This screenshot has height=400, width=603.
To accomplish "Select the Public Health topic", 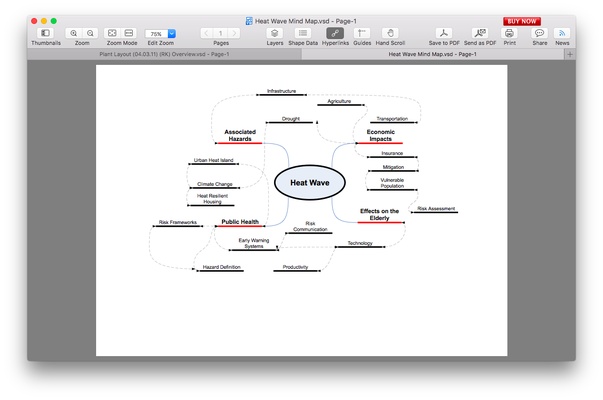I will 240,222.
